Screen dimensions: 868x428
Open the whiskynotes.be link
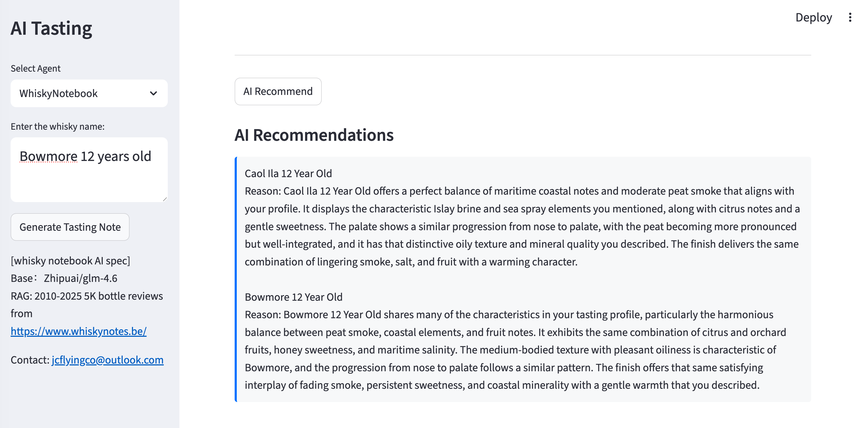click(79, 331)
